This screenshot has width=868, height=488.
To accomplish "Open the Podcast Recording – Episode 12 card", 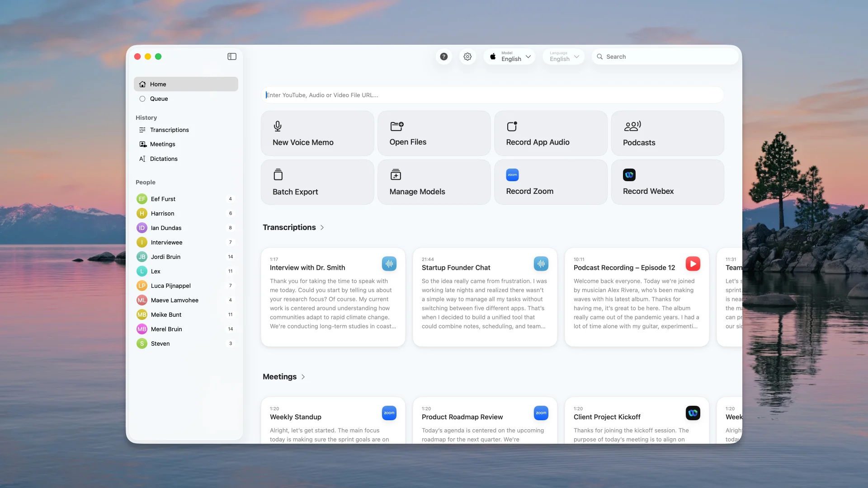I will click(x=636, y=297).
